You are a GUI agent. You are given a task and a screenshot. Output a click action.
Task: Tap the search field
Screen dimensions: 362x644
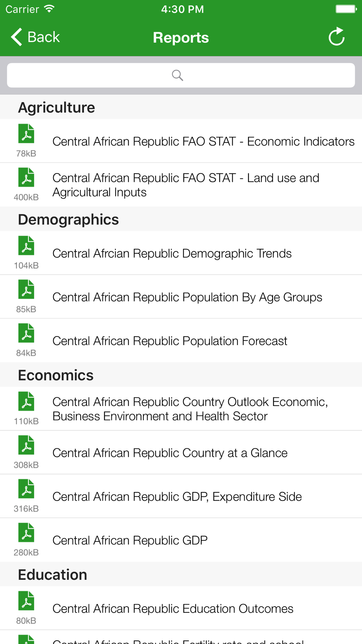(x=181, y=75)
